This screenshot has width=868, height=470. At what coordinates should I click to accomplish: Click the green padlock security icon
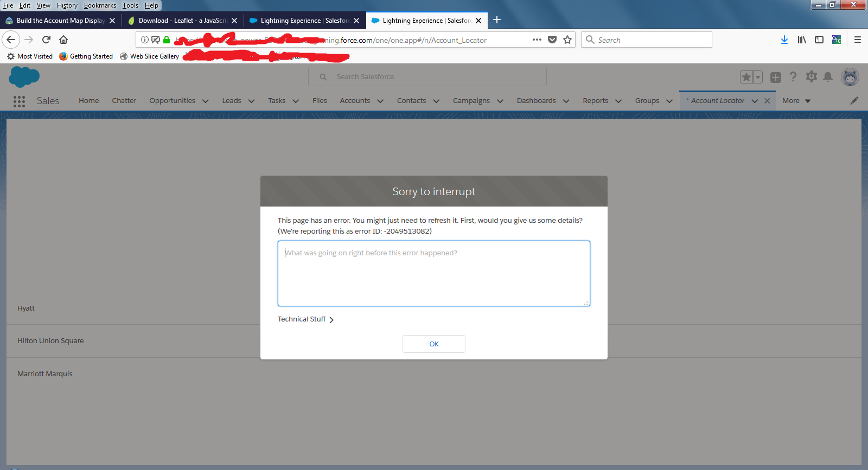coord(167,40)
